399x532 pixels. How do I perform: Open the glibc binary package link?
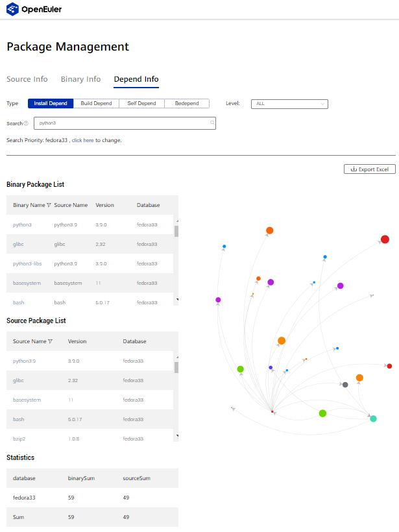[19, 244]
